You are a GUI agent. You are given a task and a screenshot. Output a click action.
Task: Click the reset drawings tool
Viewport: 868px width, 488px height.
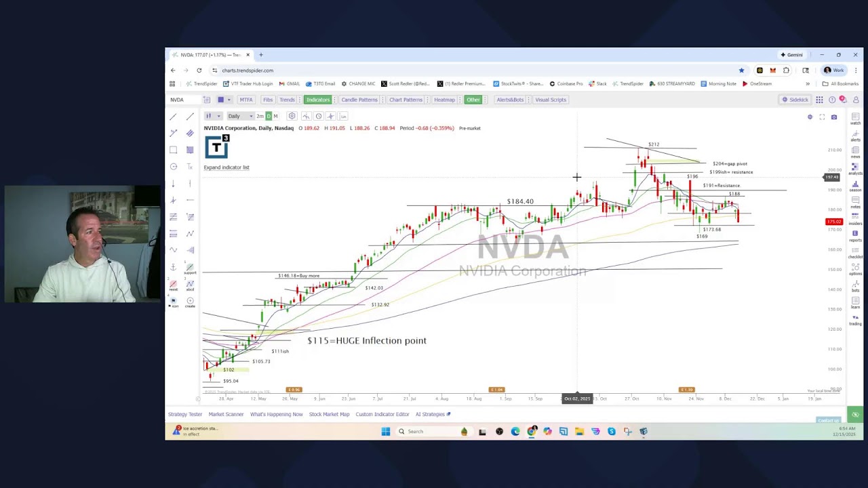[x=173, y=285]
